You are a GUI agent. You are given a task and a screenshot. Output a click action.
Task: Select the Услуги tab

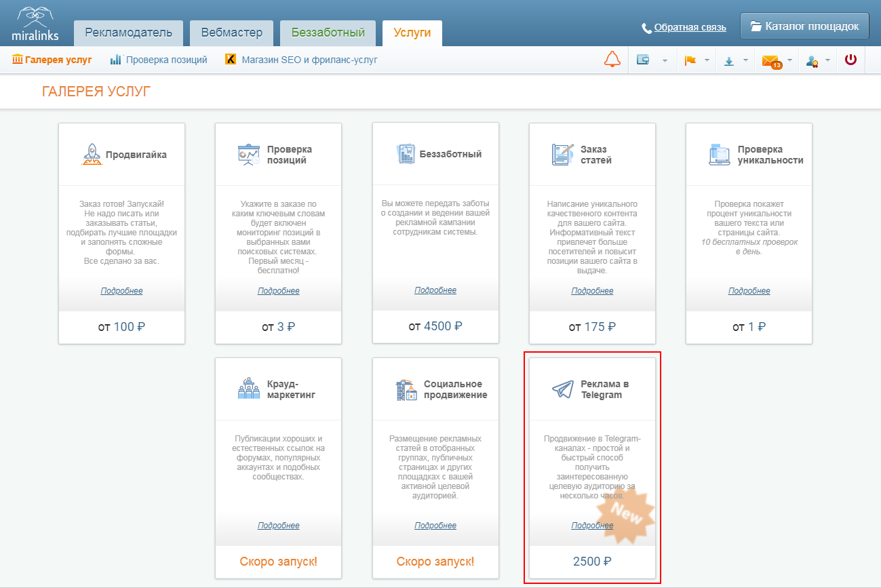(412, 33)
